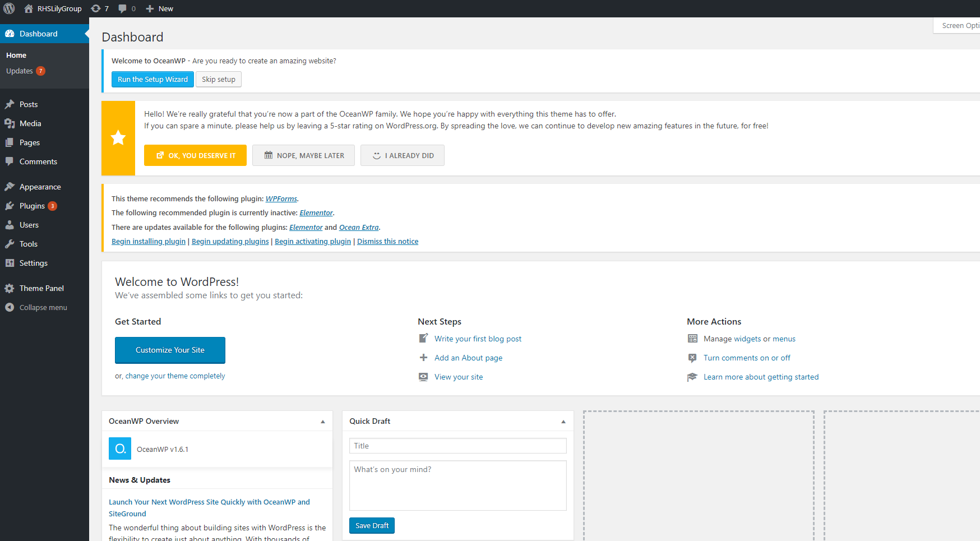Save the quick draft

pyautogui.click(x=372, y=526)
